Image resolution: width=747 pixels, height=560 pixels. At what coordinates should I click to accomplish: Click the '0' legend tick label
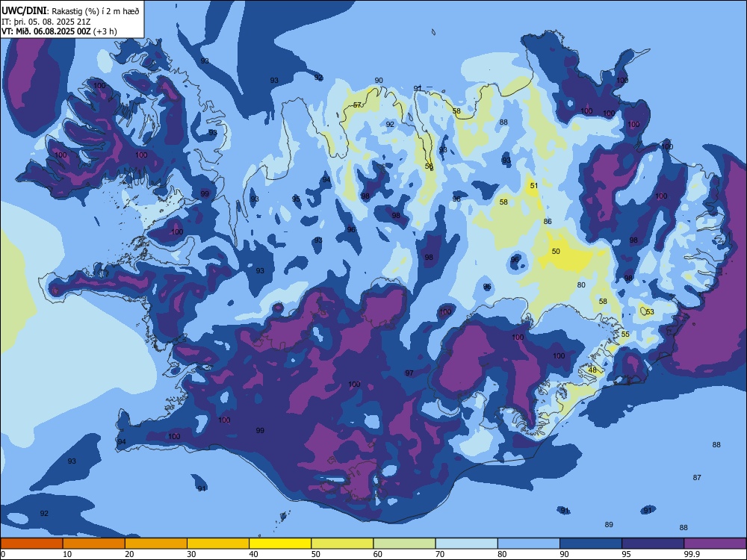coord(3,554)
